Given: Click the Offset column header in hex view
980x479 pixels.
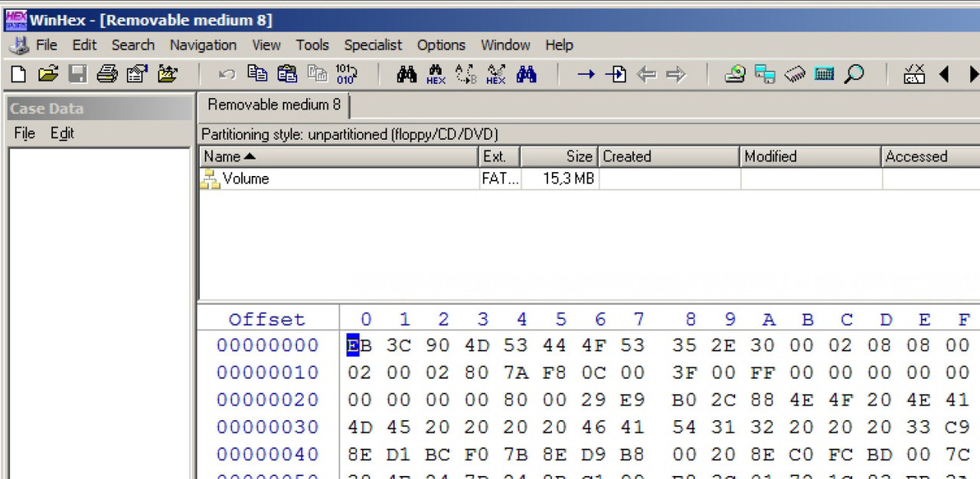Looking at the screenshot, I should pos(266,320).
